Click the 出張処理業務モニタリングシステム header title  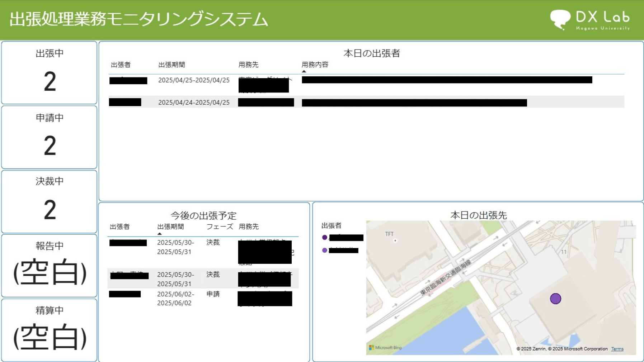click(139, 19)
